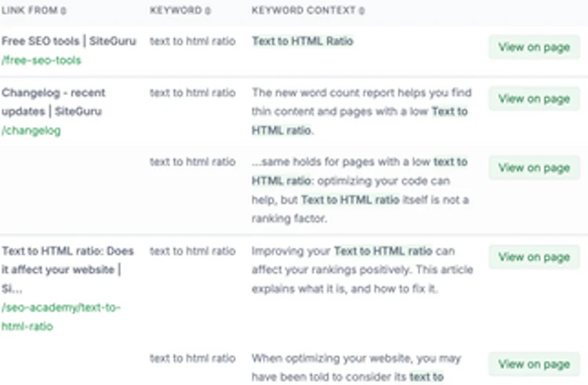588x385 pixels.
Task: Click keyword cell beside '...same holds for pages'
Action: click(x=192, y=162)
